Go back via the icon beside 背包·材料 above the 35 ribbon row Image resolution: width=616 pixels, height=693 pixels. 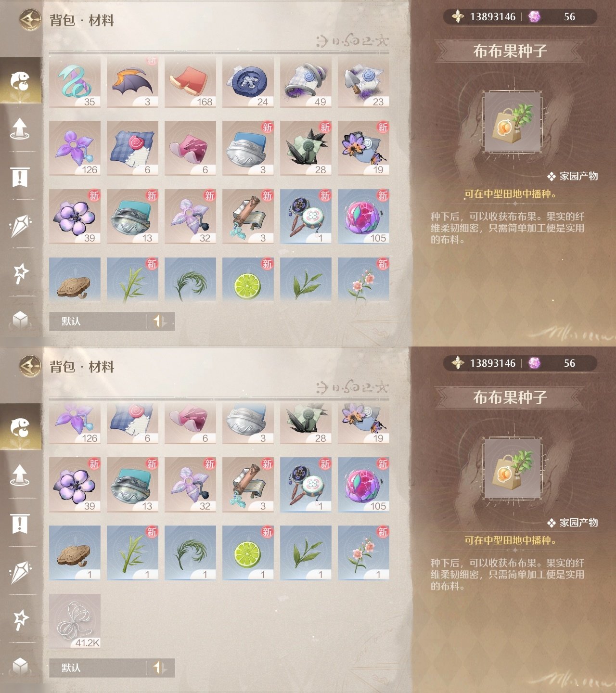pos(30,20)
